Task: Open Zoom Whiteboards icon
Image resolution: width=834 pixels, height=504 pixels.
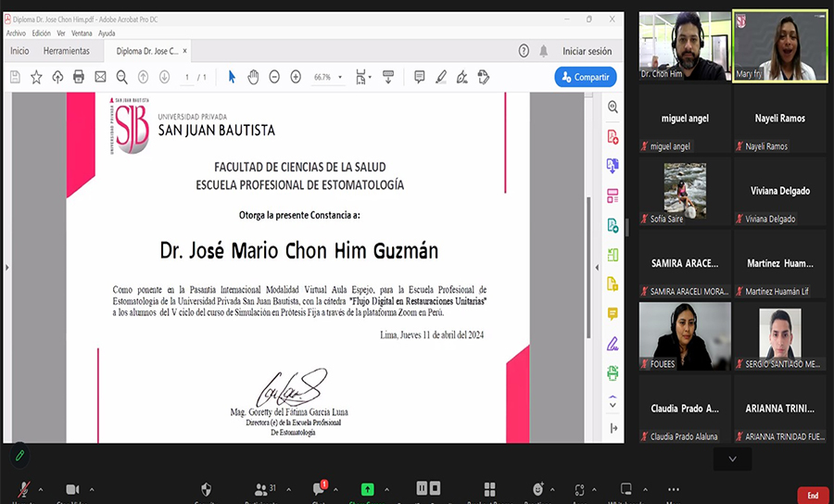Action: (x=626, y=489)
